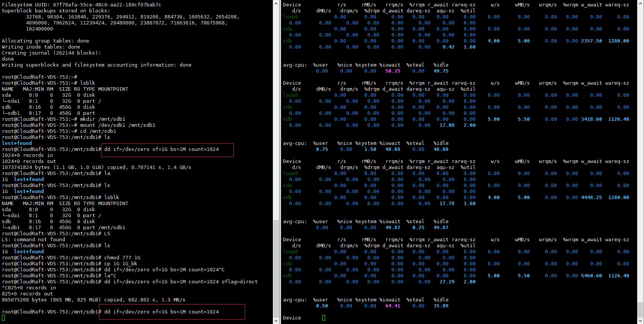Click the 2357.50 w_await value
The width and height of the screenshot is (644, 324).
click(592, 41)
